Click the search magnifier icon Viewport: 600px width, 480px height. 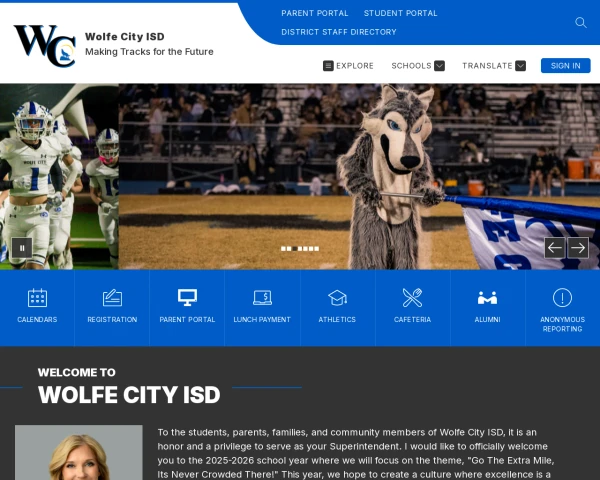click(581, 22)
